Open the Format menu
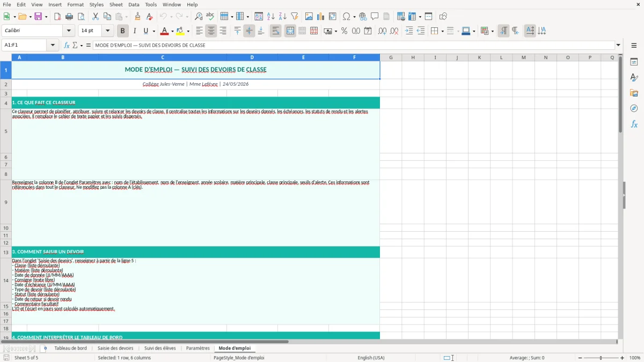This screenshot has width=644, height=362. pyautogui.click(x=75, y=4)
